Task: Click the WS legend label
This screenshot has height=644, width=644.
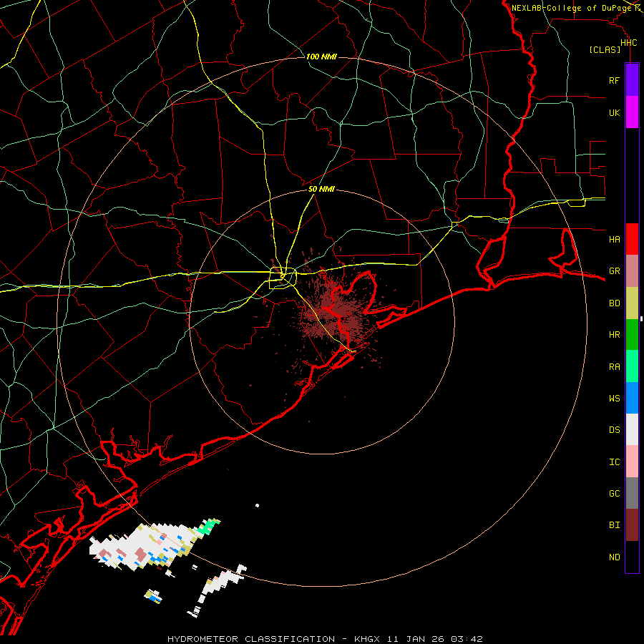Action: click(614, 399)
